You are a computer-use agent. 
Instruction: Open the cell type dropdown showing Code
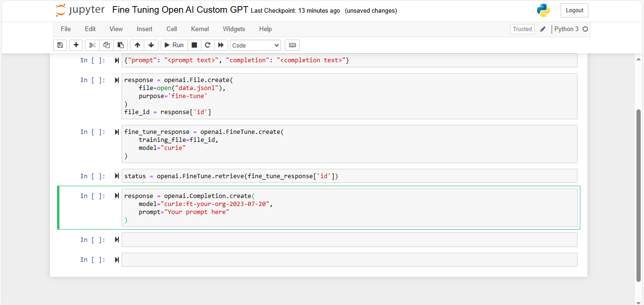click(x=255, y=45)
